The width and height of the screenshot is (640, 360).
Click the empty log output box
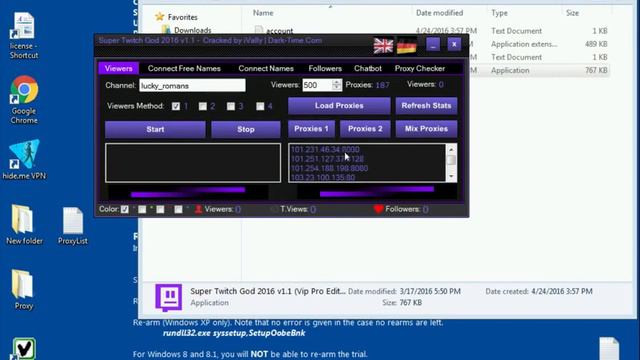[193, 162]
